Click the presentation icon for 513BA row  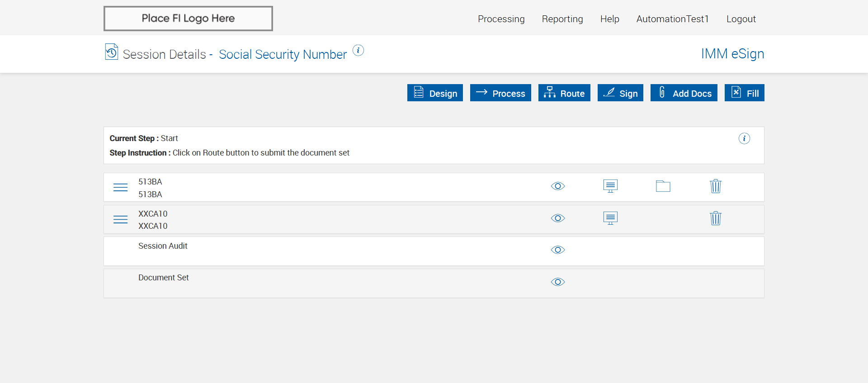pyautogui.click(x=610, y=186)
